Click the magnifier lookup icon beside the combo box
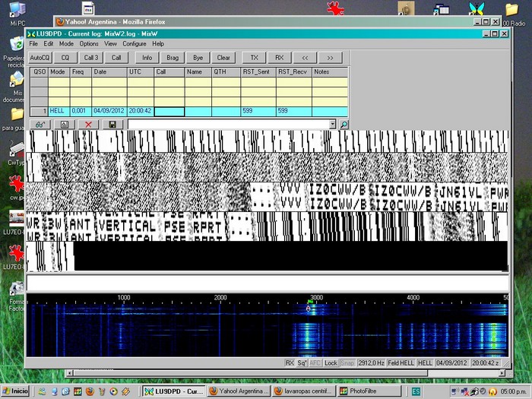The width and height of the screenshot is (532, 399). tap(344, 124)
